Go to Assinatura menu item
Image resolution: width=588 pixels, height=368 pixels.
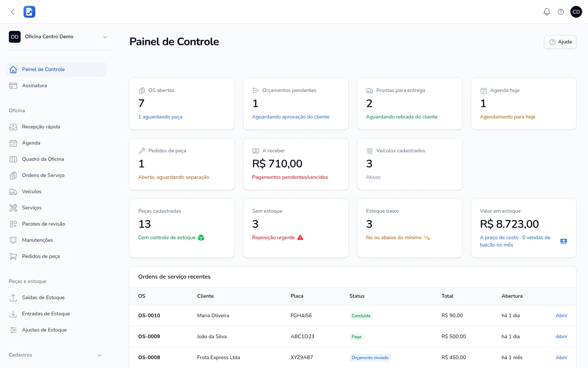pos(56,85)
